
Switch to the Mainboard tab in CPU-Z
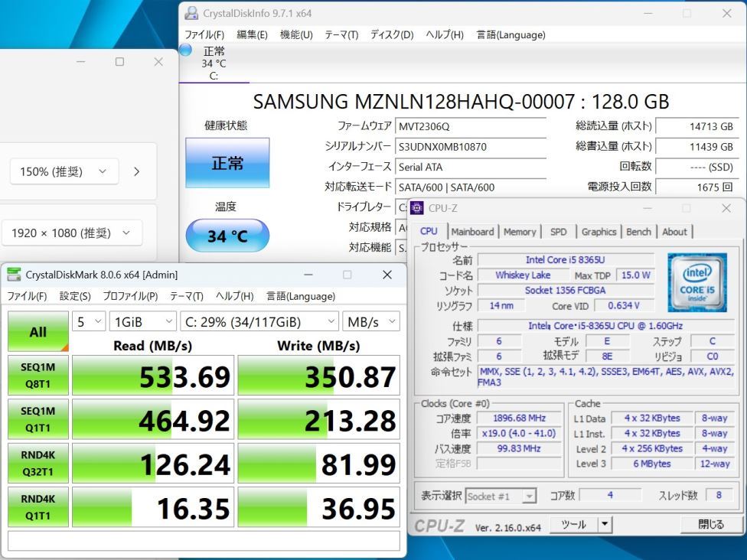(472, 232)
